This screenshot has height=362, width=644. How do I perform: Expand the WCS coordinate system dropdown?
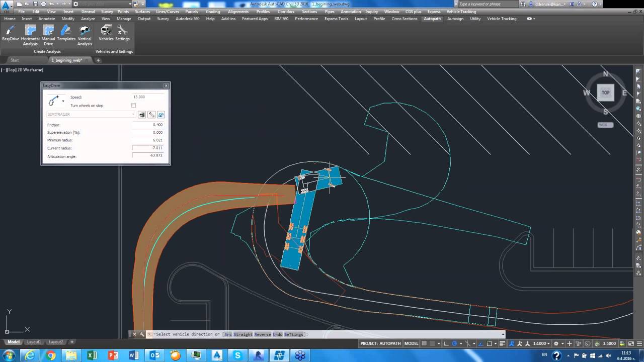click(x=605, y=125)
